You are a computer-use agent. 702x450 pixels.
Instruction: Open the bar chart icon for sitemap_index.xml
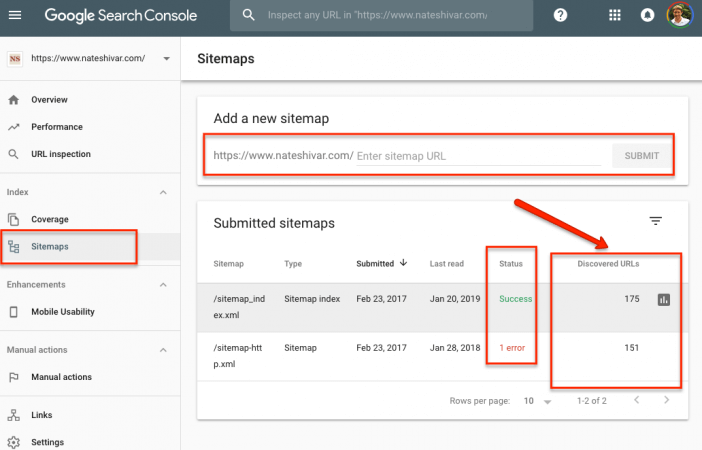tap(663, 300)
